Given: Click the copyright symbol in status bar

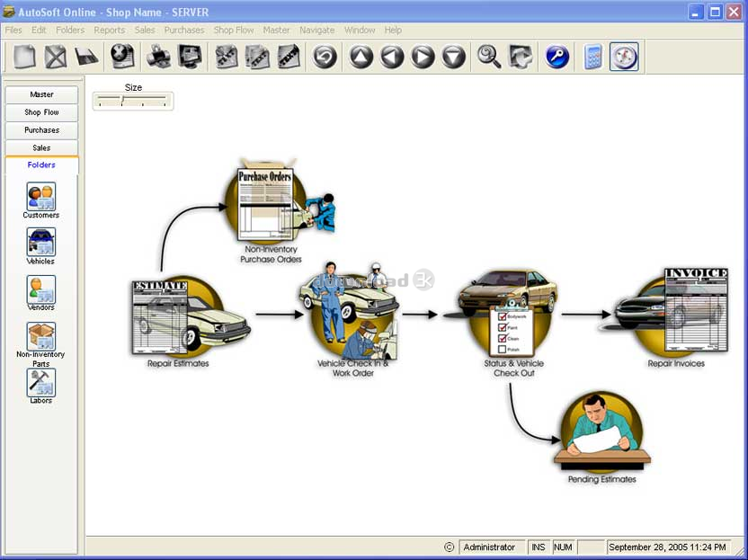Looking at the screenshot, I should [x=449, y=547].
